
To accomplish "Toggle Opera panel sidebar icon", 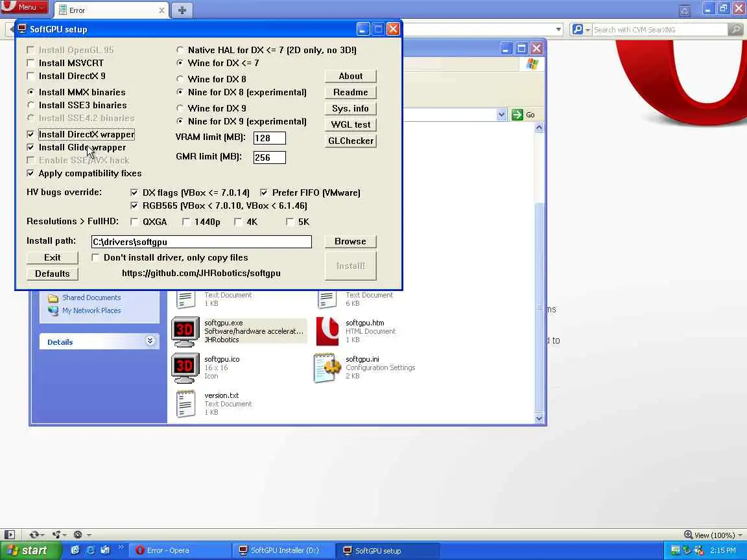I will click(x=10, y=535).
